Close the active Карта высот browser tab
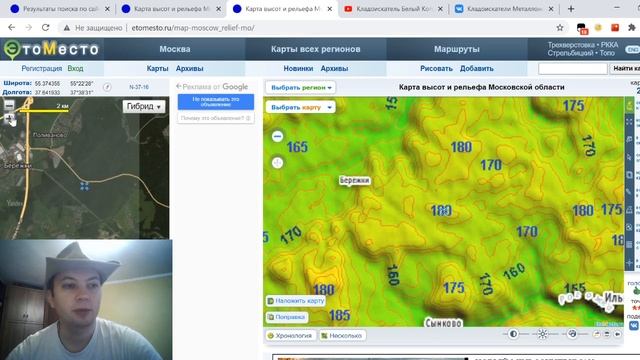Viewport: 640px width, 360px height. tap(330, 9)
